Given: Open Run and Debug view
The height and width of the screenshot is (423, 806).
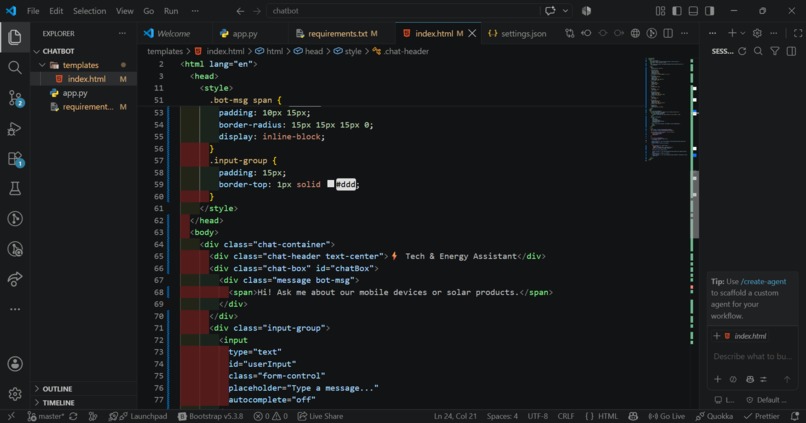Looking at the screenshot, I should (14, 128).
